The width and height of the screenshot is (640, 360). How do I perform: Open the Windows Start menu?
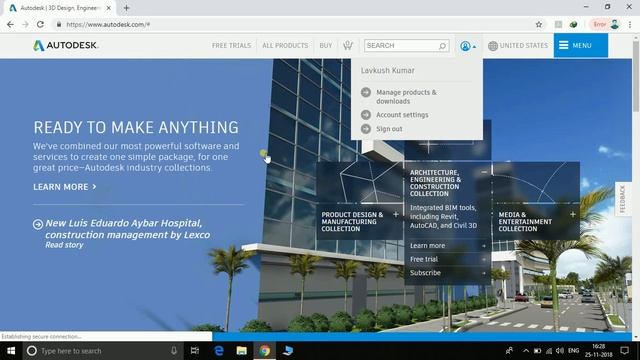[11, 351]
